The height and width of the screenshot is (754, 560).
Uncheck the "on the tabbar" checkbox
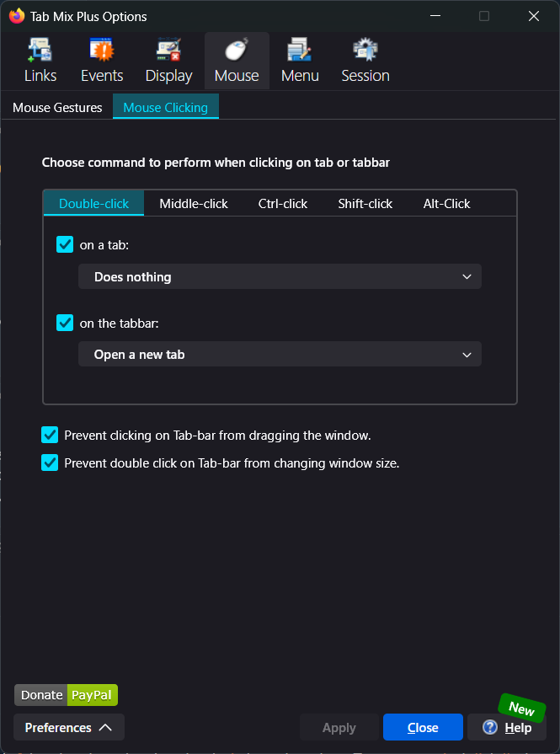[65, 323]
